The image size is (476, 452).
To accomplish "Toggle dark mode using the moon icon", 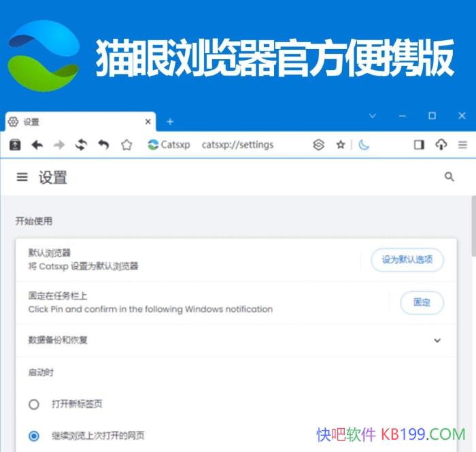I will (364, 145).
